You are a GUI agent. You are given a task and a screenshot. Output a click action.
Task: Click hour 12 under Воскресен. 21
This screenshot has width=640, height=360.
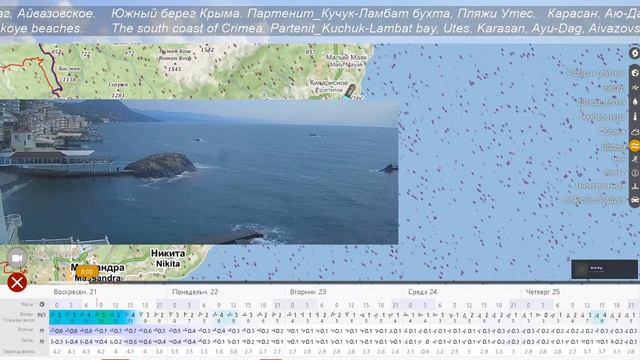pyautogui.click(x=116, y=305)
